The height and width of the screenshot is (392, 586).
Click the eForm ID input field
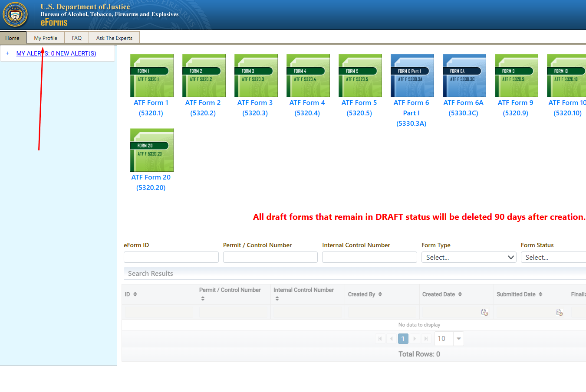(171, 258)
